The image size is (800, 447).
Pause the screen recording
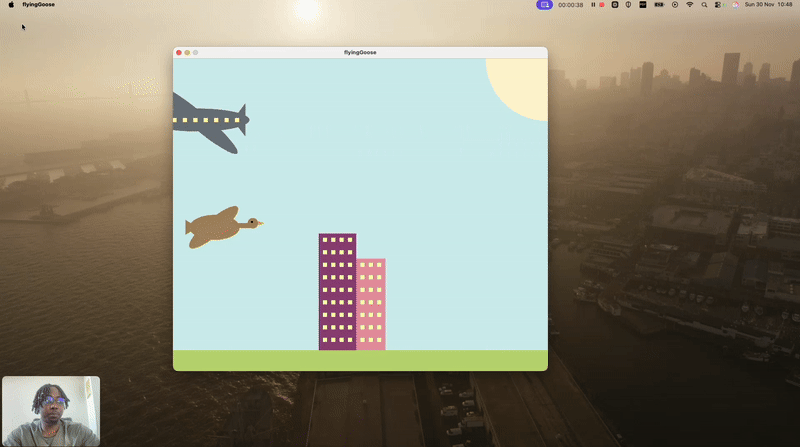click(593, 5)
